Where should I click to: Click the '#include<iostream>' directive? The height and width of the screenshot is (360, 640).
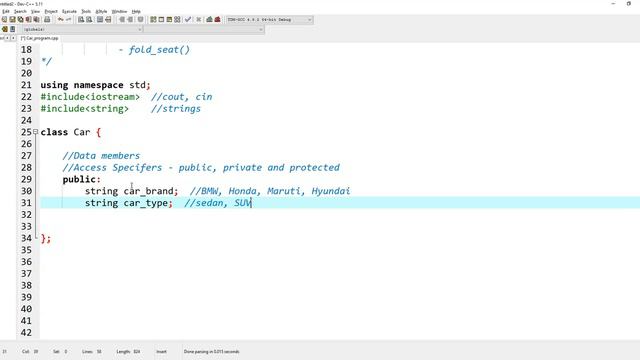(x=90, y=97)
